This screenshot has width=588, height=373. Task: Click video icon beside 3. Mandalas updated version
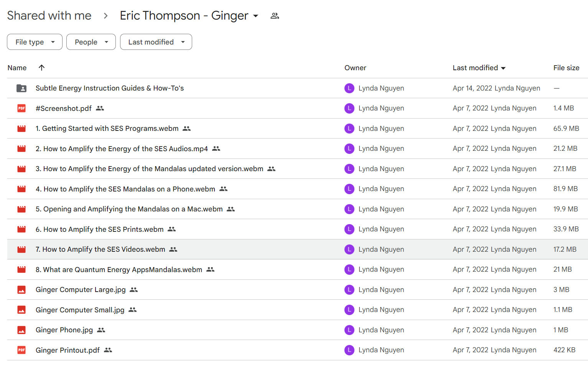tap(21, 169)
